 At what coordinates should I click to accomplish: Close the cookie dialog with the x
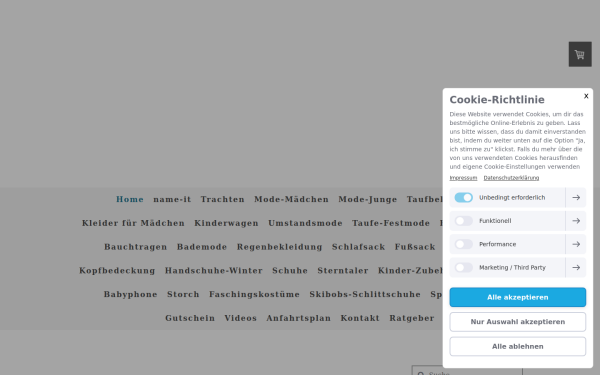point(586,96)
